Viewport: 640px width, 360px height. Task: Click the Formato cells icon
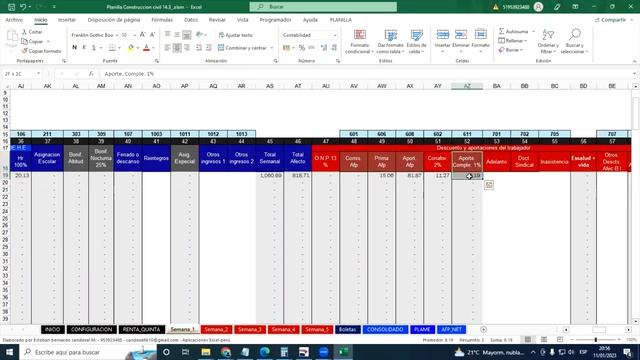click(480, 35)
